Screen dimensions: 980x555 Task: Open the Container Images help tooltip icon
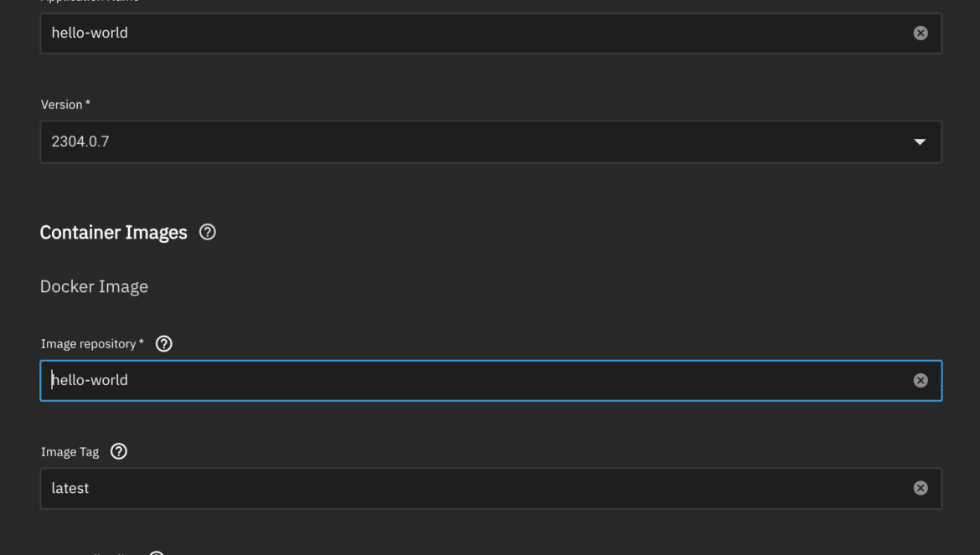208,232
